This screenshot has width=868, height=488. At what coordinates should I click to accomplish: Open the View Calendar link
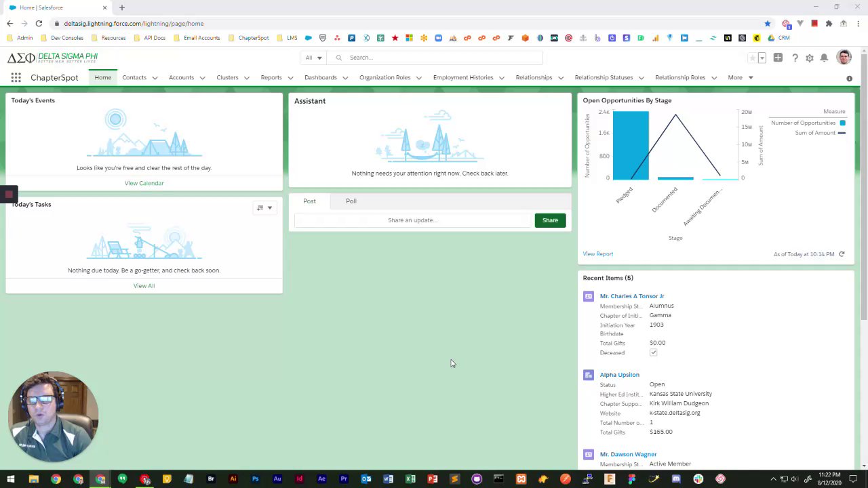[x=144, y=183]
